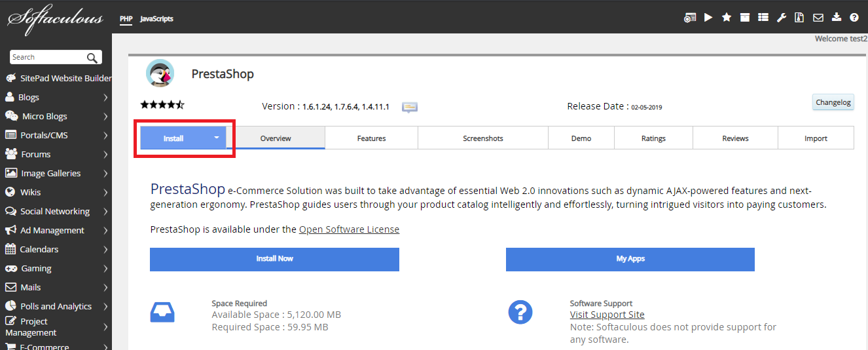Click the PrestaShop penguin logo
This screenshot has width=868, height=350.
[x=160, y=73]
